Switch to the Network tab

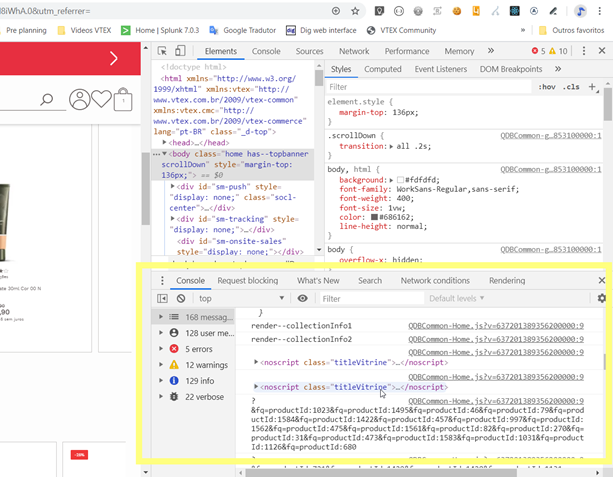353,51
